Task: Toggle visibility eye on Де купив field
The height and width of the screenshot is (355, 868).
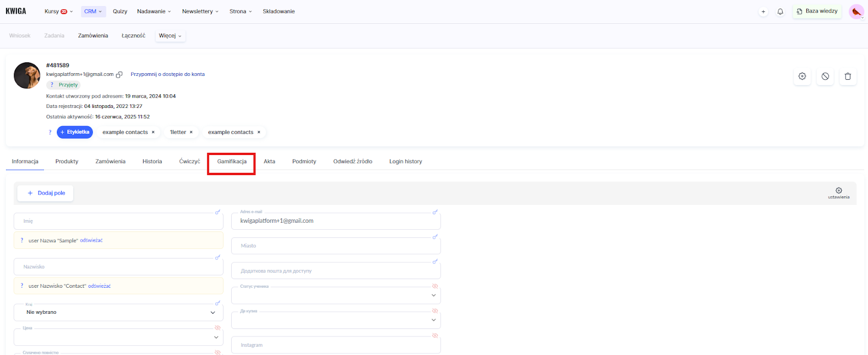Action: pos(435,311)
